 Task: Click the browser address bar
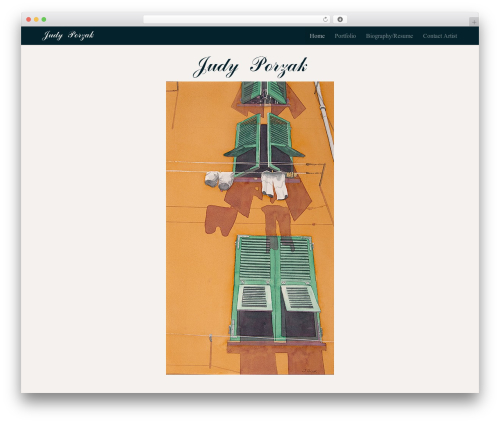(237, 19)
